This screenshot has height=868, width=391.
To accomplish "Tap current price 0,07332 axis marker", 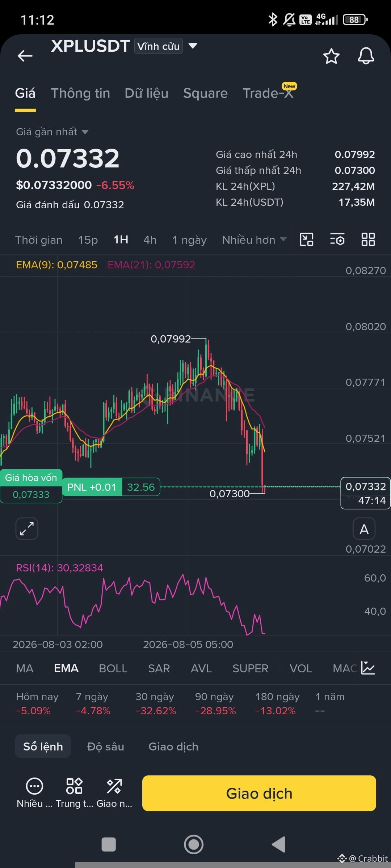I will click(x=365, y=493).
